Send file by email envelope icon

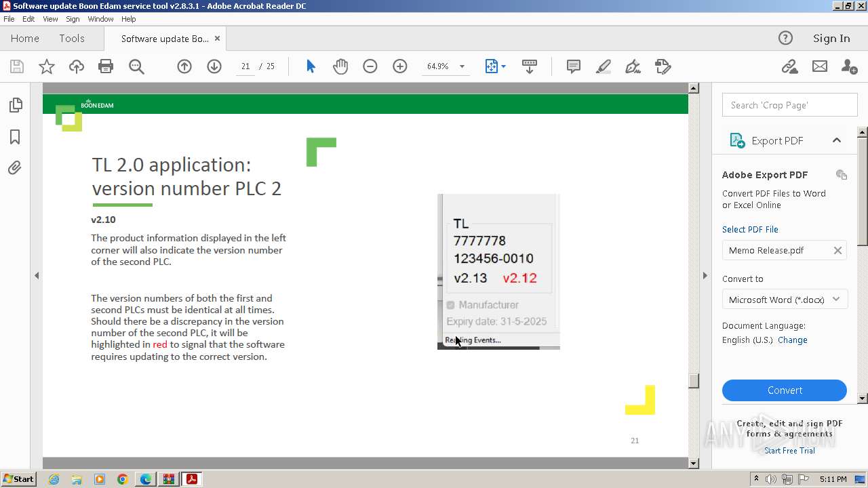[820, 66]
